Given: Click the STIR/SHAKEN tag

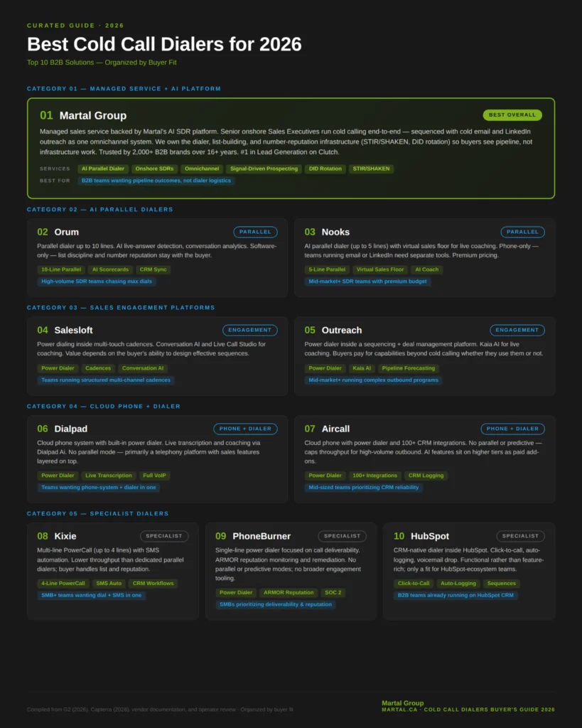Looking at the screenshot, I should click(371, 168).
